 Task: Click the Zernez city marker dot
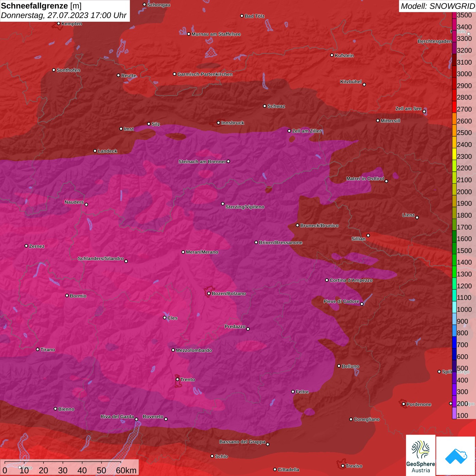point(27,246)
